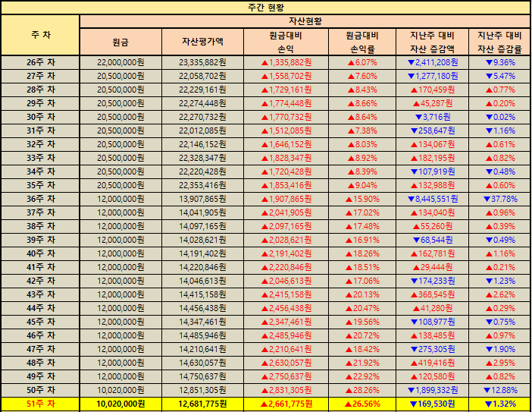Select the 12,681,775원 cell in yellow row
The height and width of the screenshot is (412, 532).
(x=202, y=404)
